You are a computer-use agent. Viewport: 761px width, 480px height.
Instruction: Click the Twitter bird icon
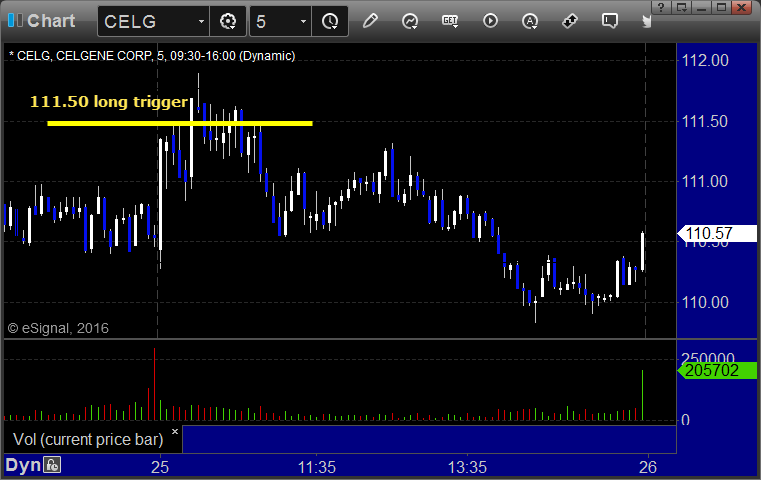tap(646, 21)
